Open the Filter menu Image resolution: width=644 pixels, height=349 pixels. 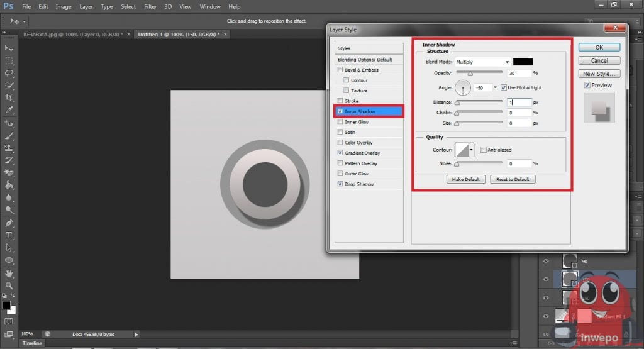point(150,6)
